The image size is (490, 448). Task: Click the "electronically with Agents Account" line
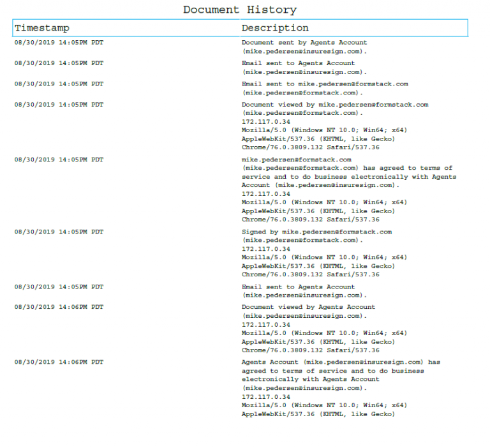310,380
